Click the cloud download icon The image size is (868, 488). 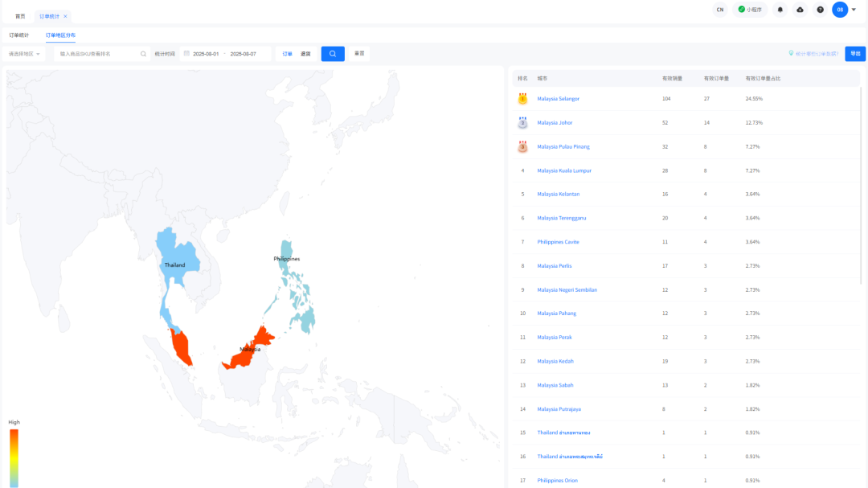coord(800,10)
